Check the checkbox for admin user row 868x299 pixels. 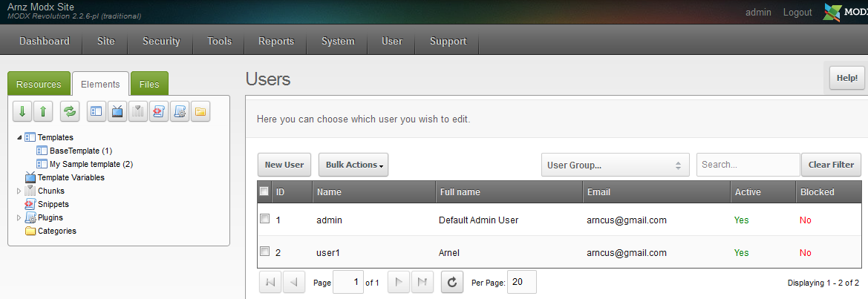tap(264, 219)
